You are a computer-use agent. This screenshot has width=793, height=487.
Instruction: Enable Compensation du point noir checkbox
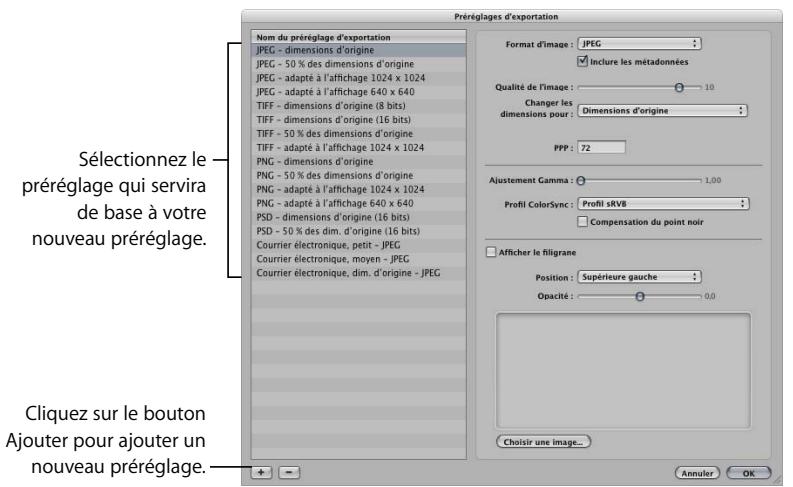pos(583,222)
